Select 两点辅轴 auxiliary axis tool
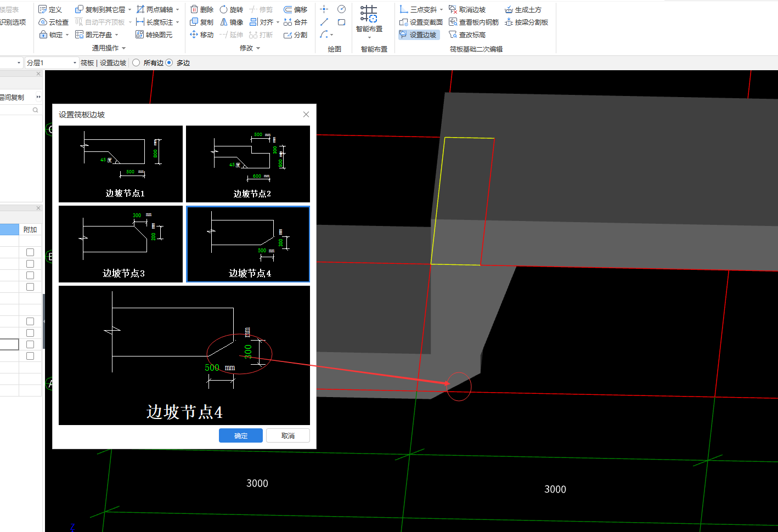Screen dimensions: 778x532 coord(154,9)
